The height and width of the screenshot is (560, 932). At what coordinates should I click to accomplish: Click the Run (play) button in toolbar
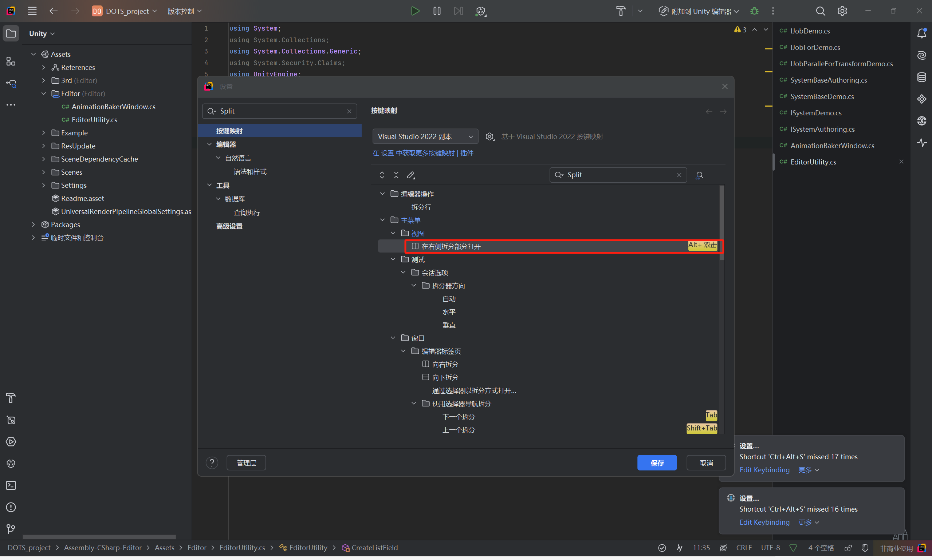pyautogui.click(x=414, y=11)
